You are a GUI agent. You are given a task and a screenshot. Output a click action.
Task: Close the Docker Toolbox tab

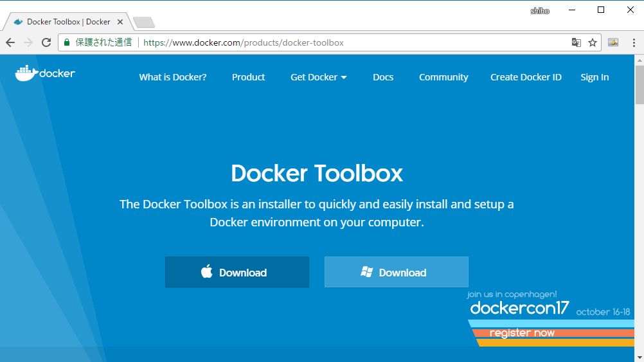(120, 22)
